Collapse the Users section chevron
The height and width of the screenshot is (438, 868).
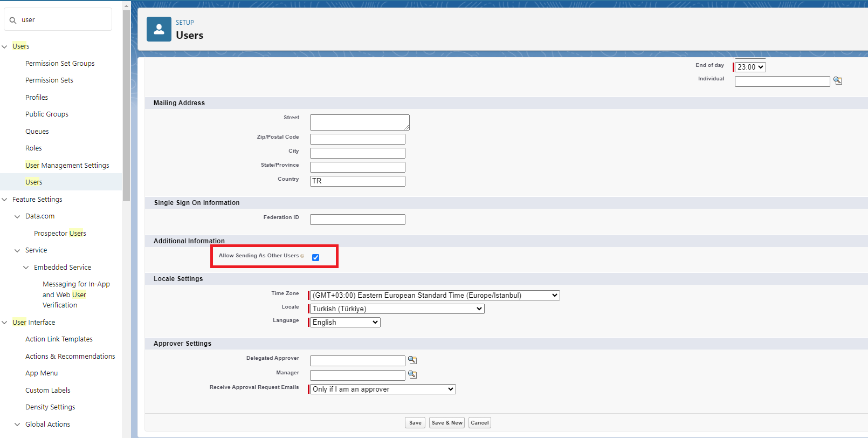coord(5,46)
